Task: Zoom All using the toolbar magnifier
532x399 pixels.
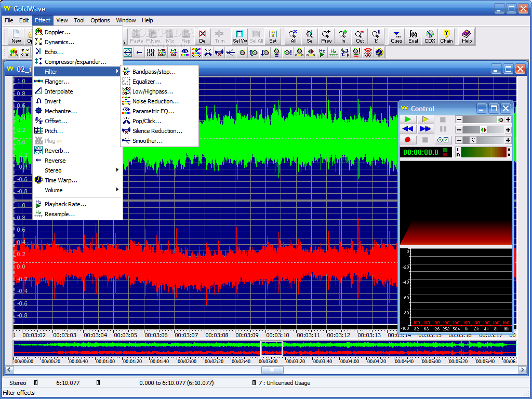Action: [x=293, y=36]
